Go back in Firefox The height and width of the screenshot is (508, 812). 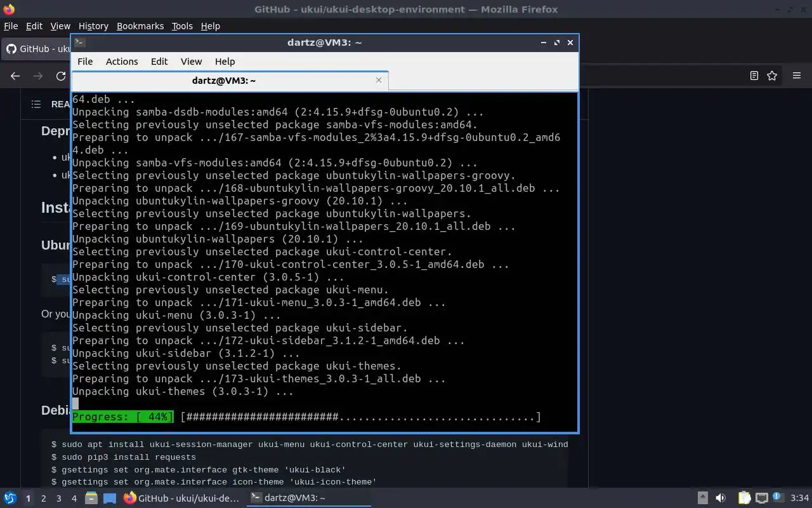[x=15, y=76]
